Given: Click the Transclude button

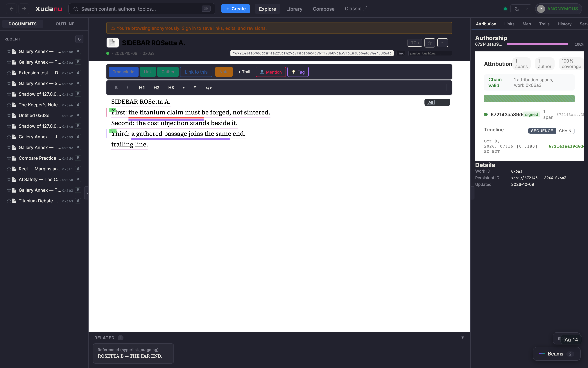Looking at the screenshot, I should point(123,72).
